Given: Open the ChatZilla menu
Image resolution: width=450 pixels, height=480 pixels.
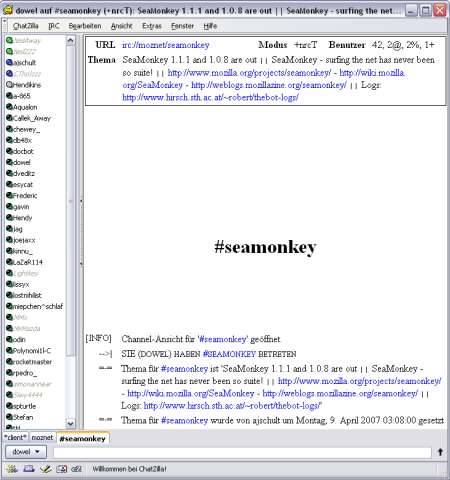Looking at the screenshot, I should coord(25,26).
